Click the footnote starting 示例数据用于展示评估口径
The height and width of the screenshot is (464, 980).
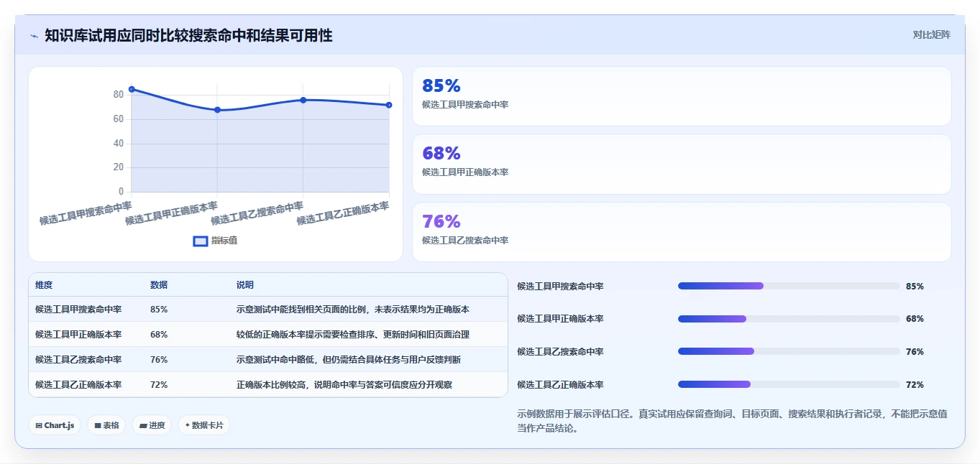tap(733, 421)
